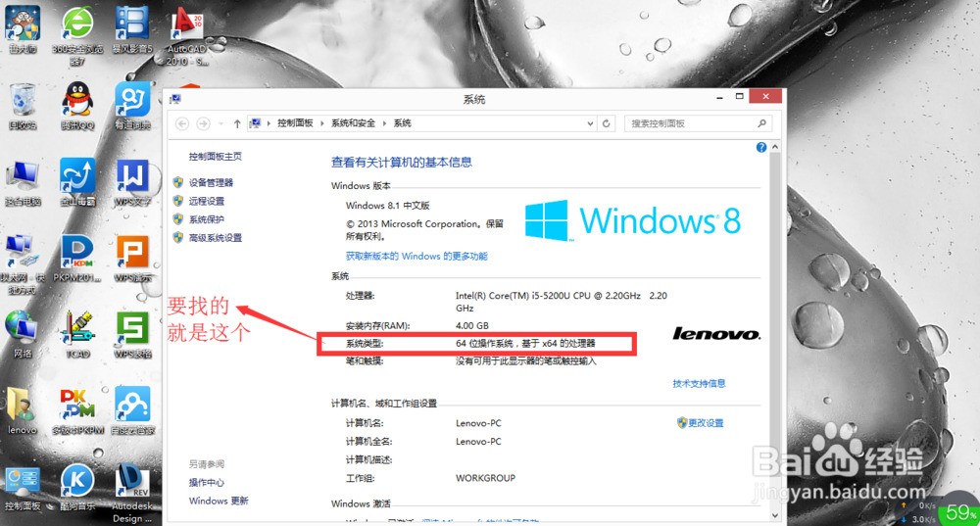Click the help question mark icon

point(760,148)
